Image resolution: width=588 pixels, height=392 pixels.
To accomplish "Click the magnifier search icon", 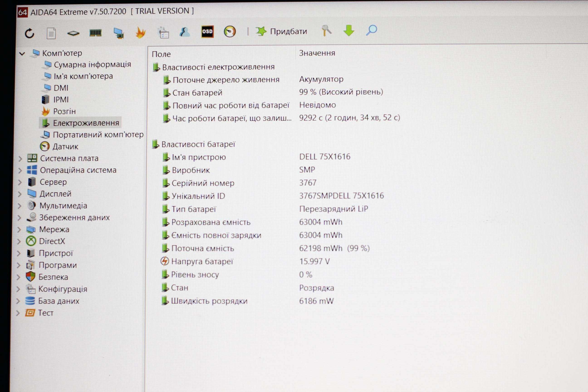I will pos(372,30).
